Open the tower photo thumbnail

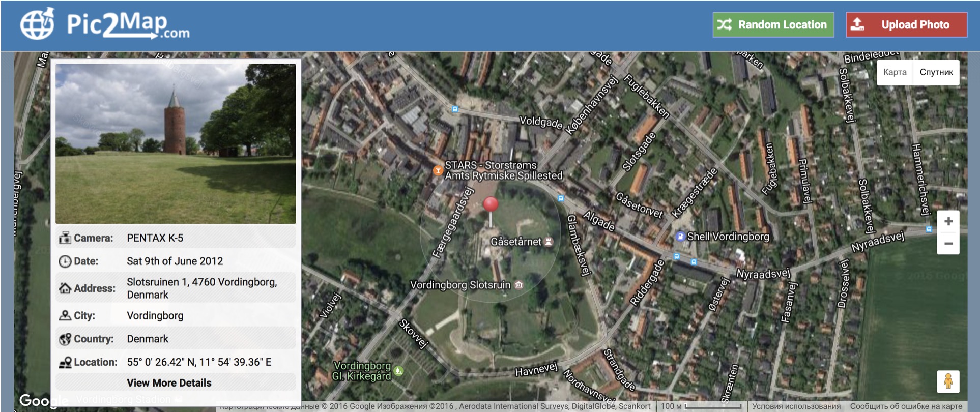click(176, 144)
